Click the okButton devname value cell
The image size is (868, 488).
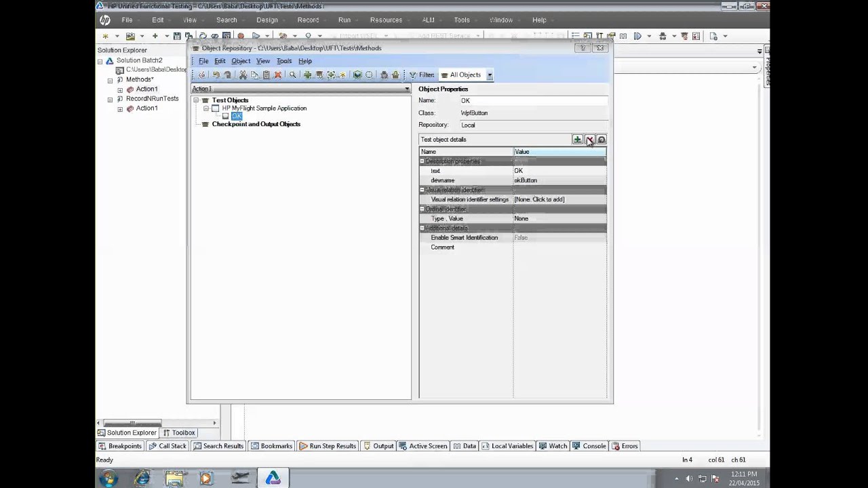[x=559, y=180]
